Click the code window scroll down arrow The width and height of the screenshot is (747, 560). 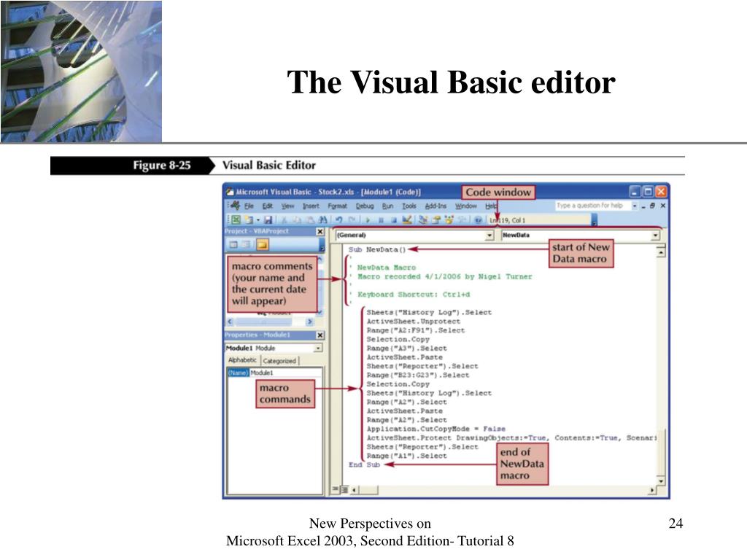(661, 481)
